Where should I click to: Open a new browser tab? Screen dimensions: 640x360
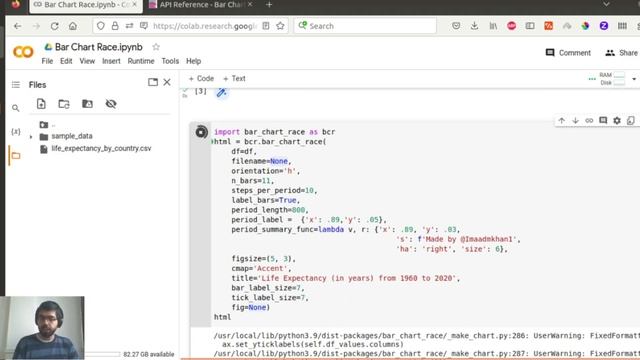[x=269, y=4]
